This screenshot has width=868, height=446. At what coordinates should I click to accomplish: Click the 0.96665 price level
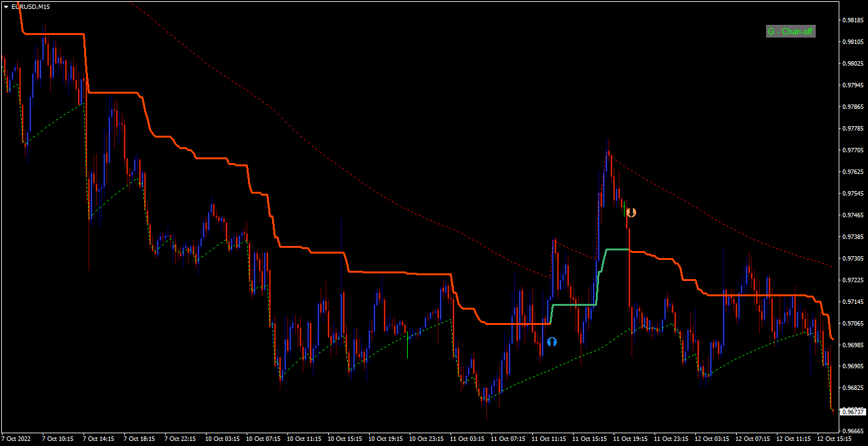point(852,432)
